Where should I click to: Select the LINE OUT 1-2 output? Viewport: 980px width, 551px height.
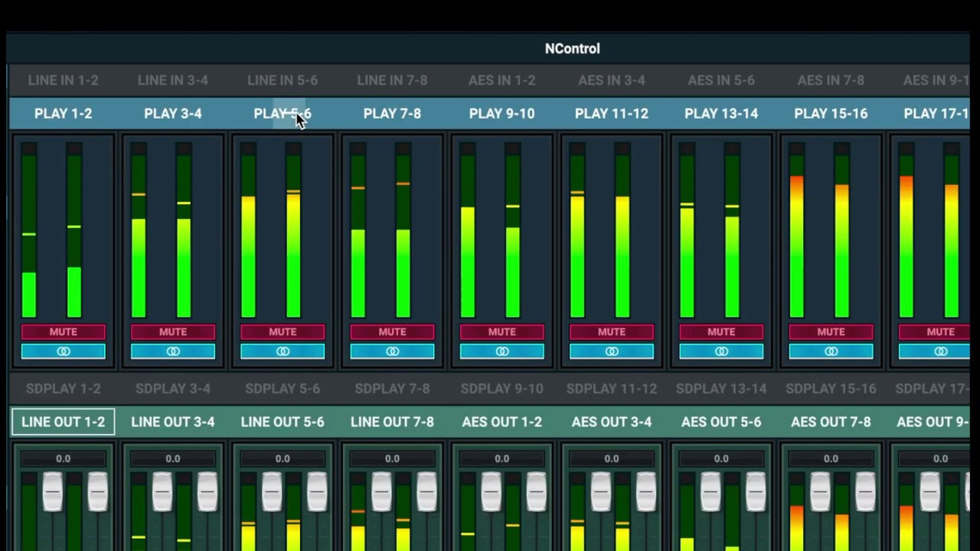tap(64, 422)
